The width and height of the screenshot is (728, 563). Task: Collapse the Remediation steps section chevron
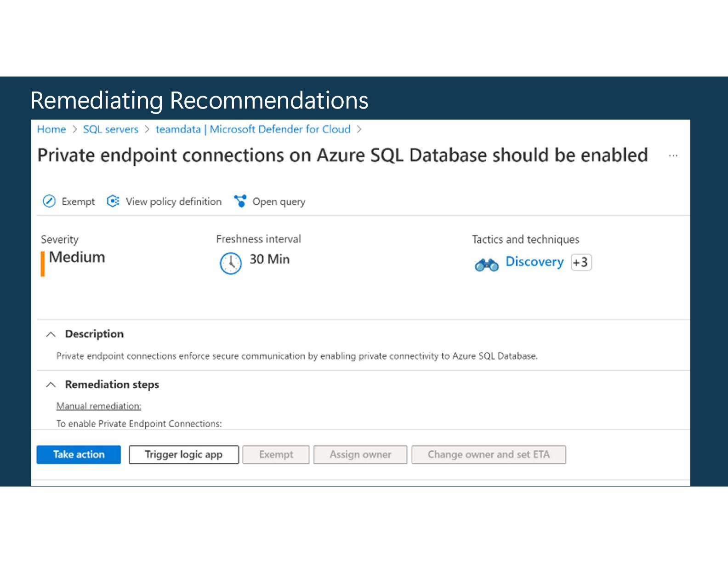tap(51, 385)
